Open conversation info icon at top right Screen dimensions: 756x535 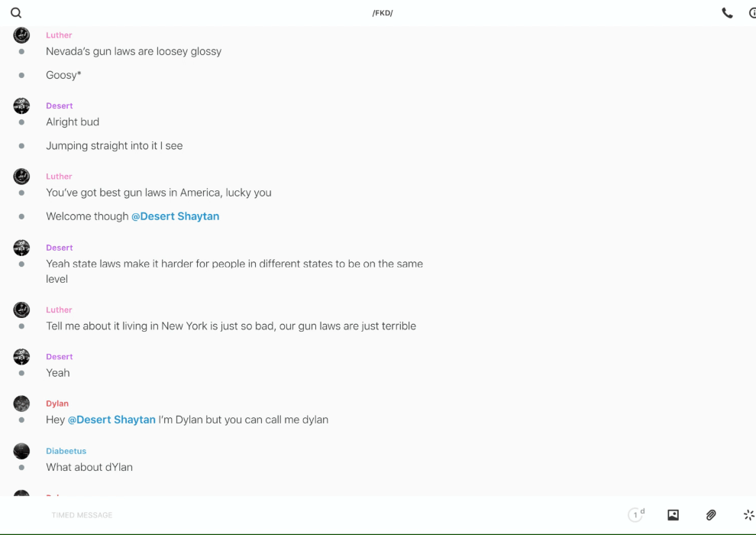click(752, 13)
